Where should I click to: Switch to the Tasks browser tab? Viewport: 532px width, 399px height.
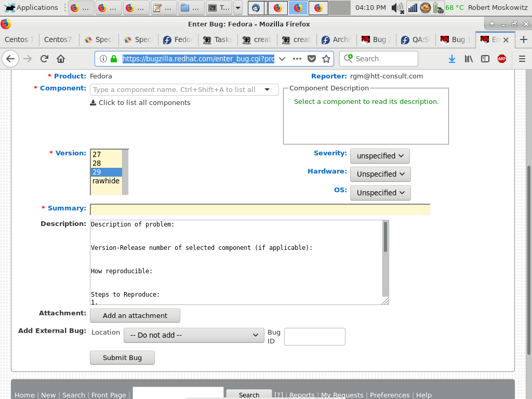(218, 39)
